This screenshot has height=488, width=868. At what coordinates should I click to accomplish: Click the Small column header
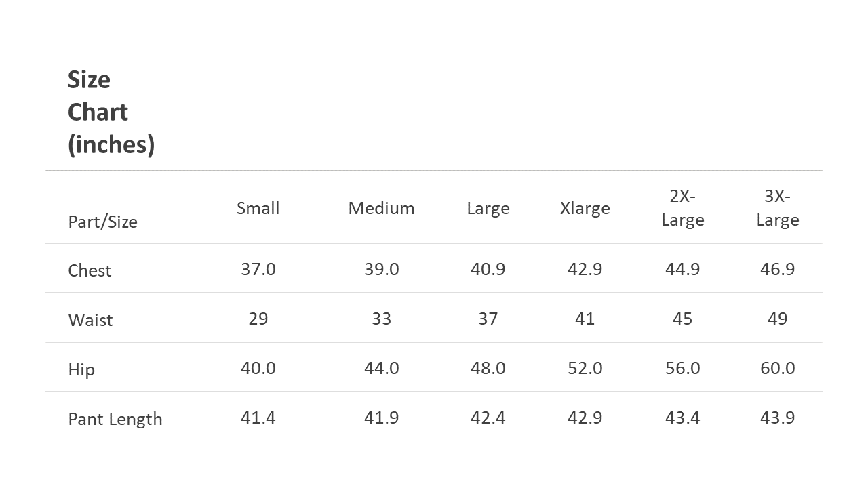point(258,208)
